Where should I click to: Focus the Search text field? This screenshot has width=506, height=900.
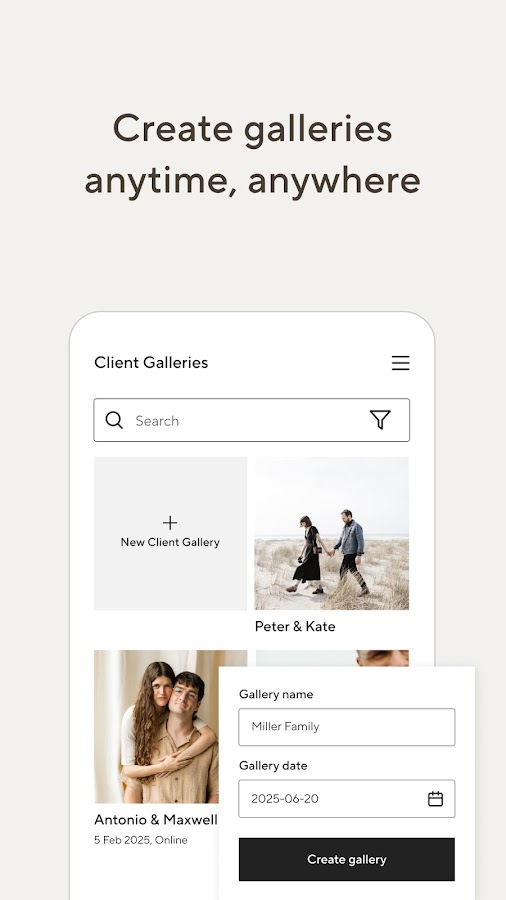[x=251, y=420]
